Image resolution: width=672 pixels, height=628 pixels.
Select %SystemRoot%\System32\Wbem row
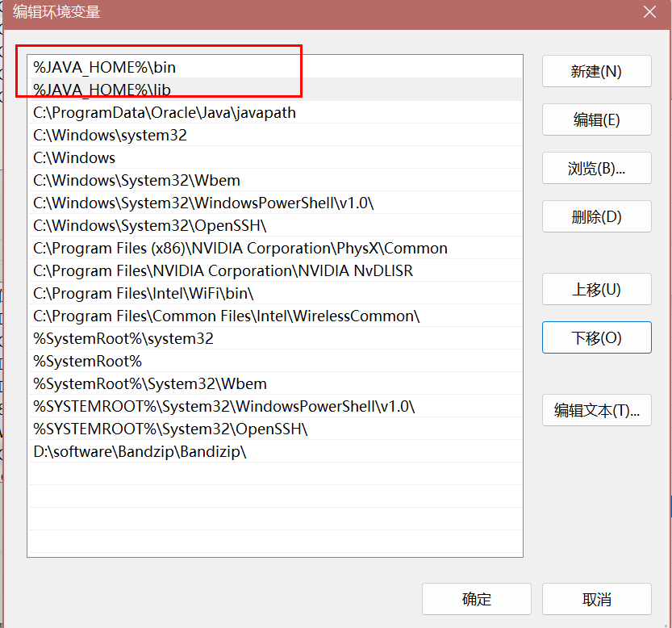(x=275, y=383)
